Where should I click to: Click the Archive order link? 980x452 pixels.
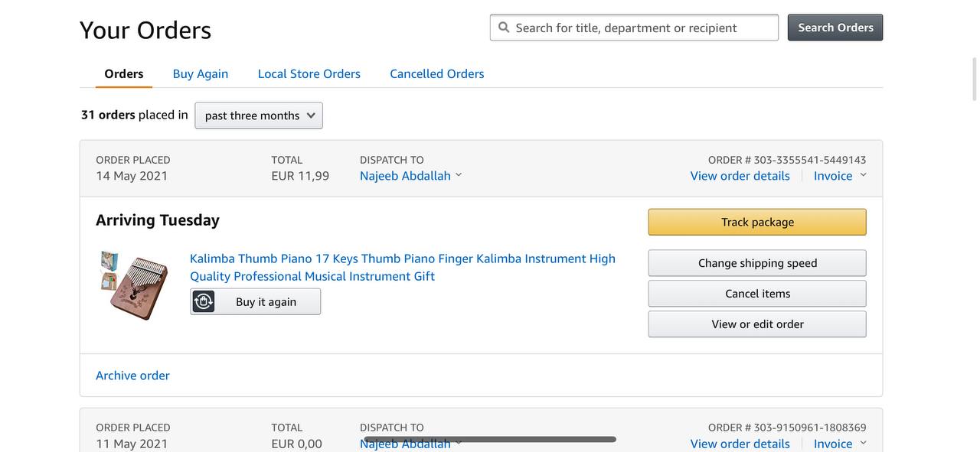(132, 376)
